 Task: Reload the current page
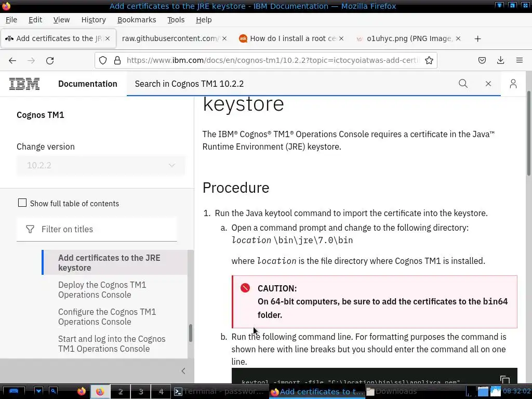(x=50, y=60)
